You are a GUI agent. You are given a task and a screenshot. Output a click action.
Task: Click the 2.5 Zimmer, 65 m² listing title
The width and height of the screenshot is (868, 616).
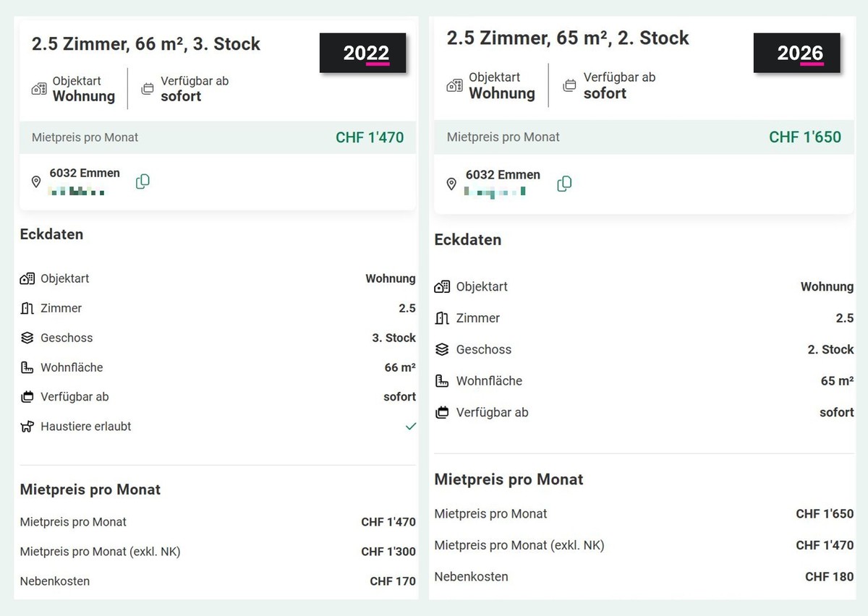(x=568, y=38)
